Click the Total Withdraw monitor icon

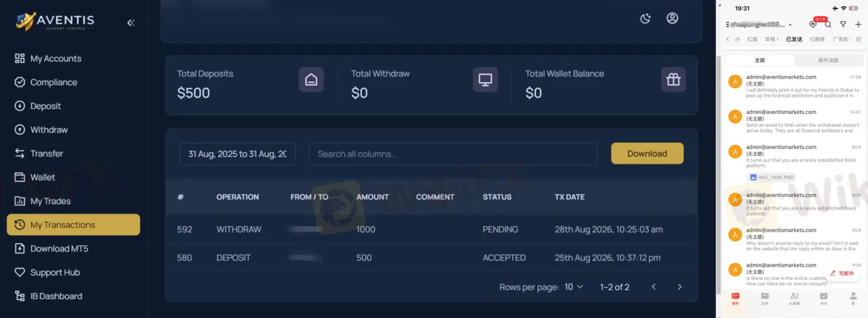[x=485, y=80]
